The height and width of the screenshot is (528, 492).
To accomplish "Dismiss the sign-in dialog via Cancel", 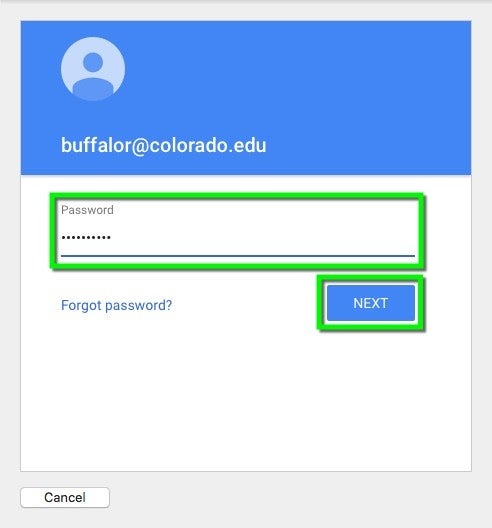I will click(x=65, y=497).
